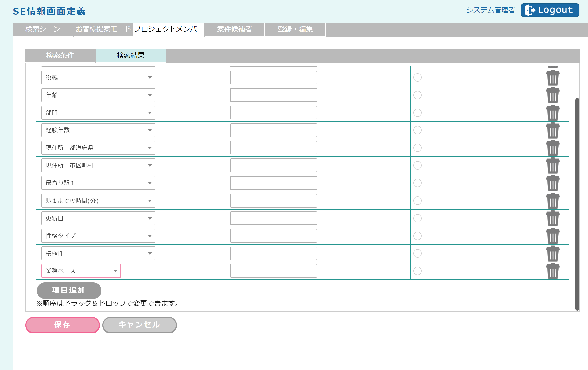Choose radio button for 現住所 市区町村 row
This screenshot has height=370, width=588.
(x=417, y=165)
